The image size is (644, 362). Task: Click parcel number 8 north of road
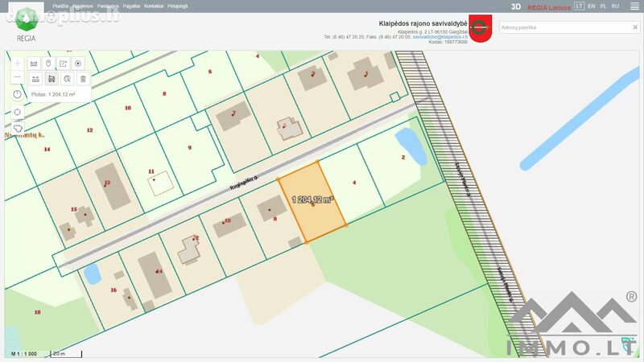point(164,94)
